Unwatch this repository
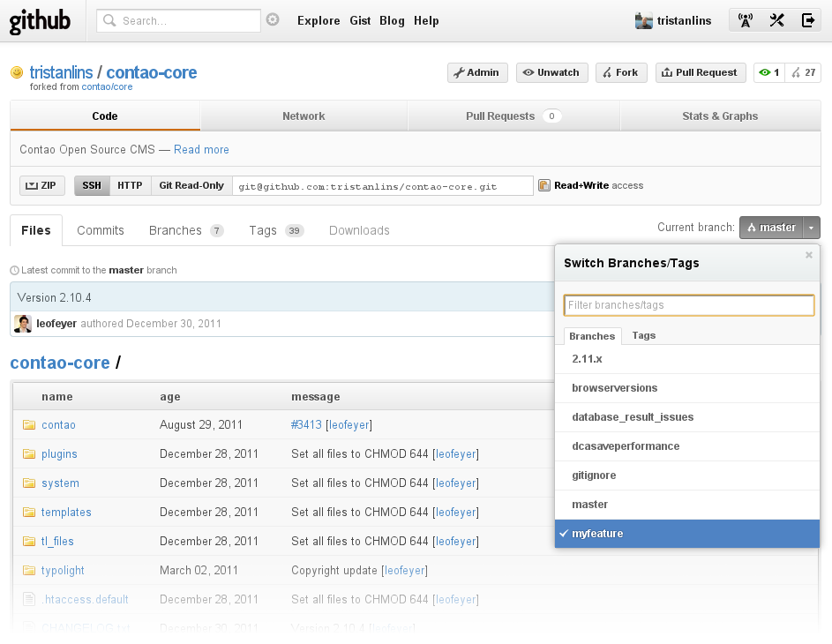This screenshot has width=832, height=644. [x=551, y=73]
